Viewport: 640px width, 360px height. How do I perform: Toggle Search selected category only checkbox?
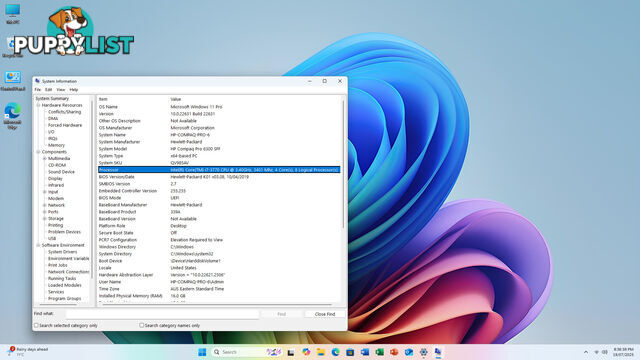(x=36, y=325)
